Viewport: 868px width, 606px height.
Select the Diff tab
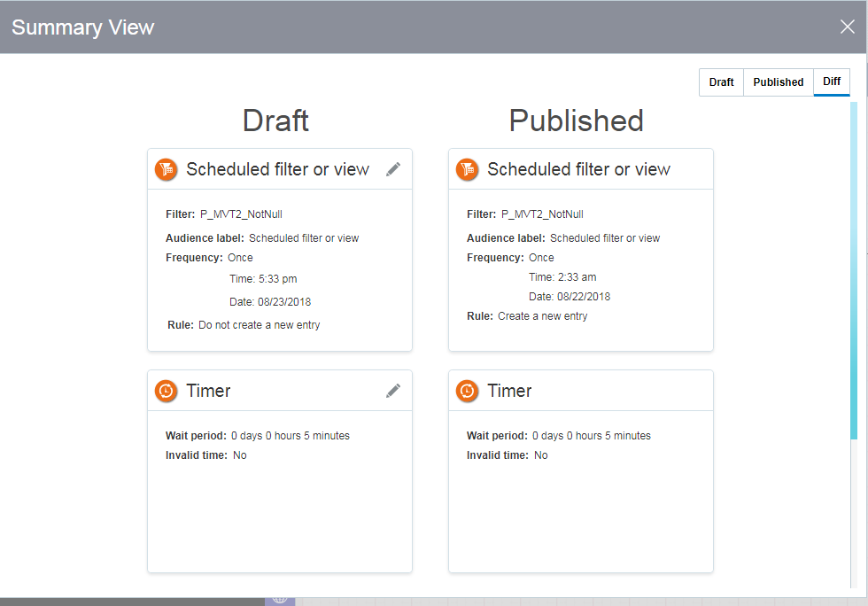click(x=832, y=82)
